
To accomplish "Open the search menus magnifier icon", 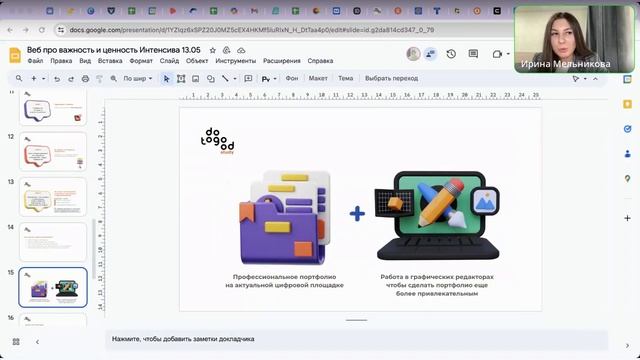I will coord(19,78).
